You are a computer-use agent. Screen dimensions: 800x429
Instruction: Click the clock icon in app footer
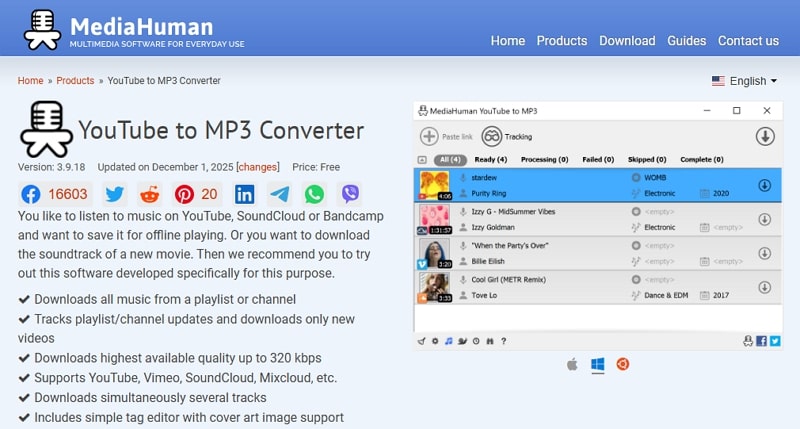pyautogui.click(x=476, y=341)
